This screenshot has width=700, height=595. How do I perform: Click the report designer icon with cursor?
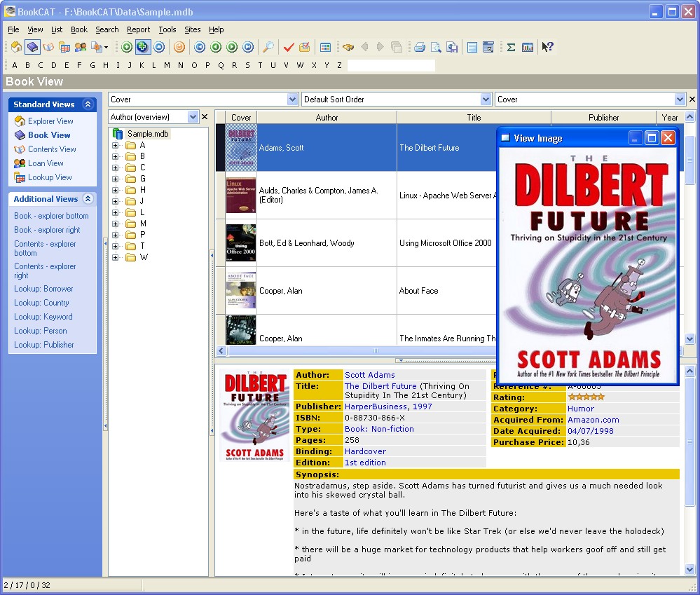click(488, 47)
